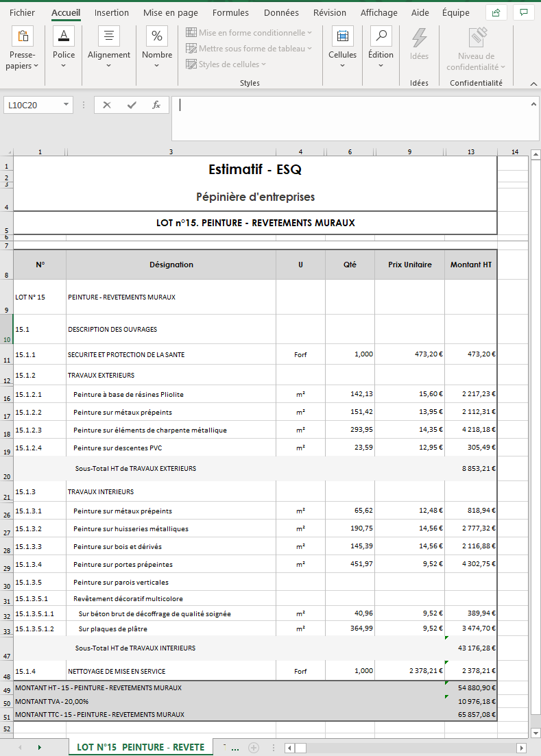
Task: Select cell 'Sur plaques de plâtre'
Action: (x=171, y=629)
